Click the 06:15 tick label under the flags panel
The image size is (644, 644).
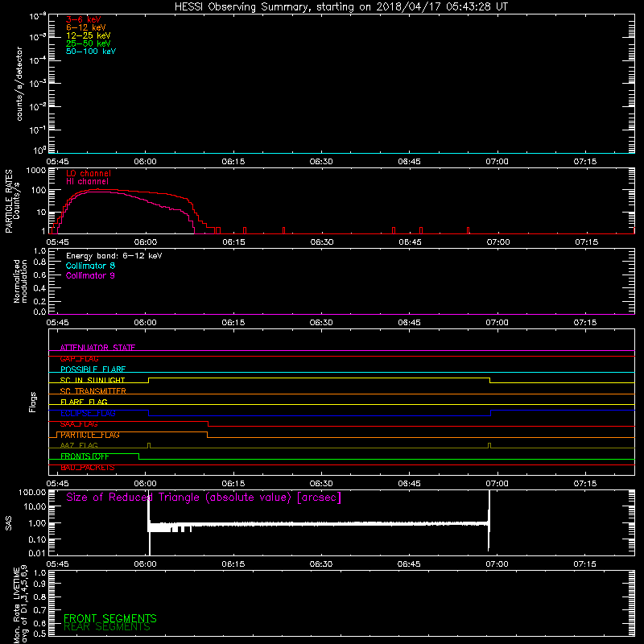pyautogui.click(x=233, y=484)
